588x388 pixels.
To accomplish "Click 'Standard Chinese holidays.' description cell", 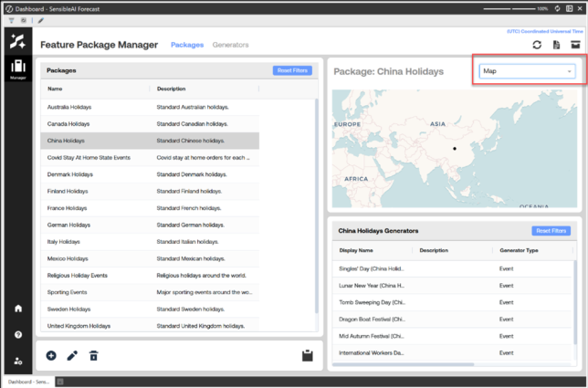I will [191, 141].
